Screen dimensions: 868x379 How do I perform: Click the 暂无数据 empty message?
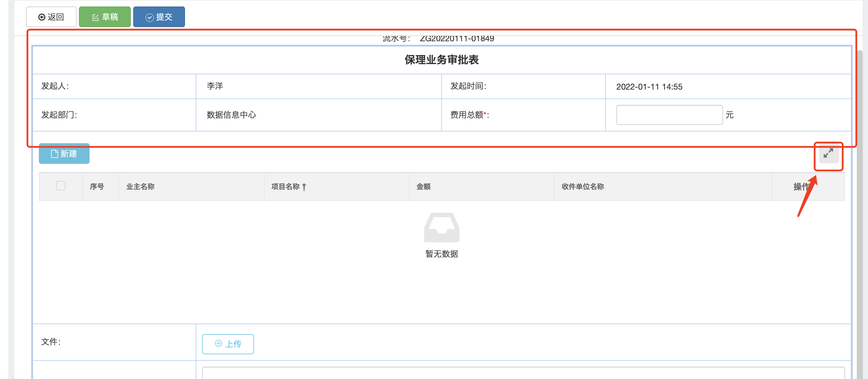coord(442,254)
